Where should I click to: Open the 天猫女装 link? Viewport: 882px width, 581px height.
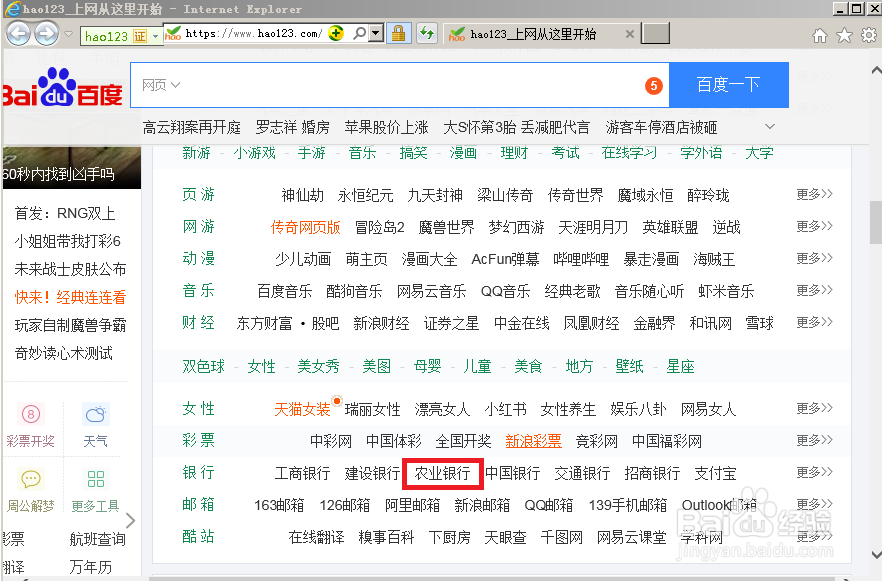click(x=302, y=409)
